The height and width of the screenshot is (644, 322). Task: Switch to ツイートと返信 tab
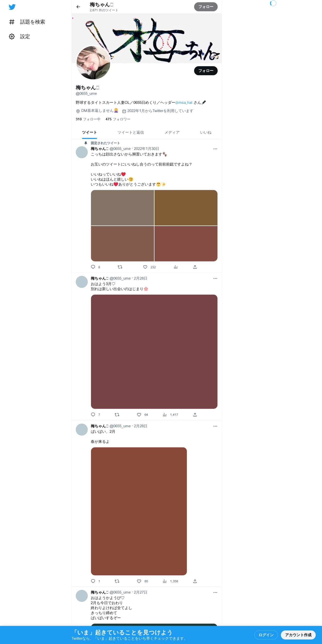131,132
